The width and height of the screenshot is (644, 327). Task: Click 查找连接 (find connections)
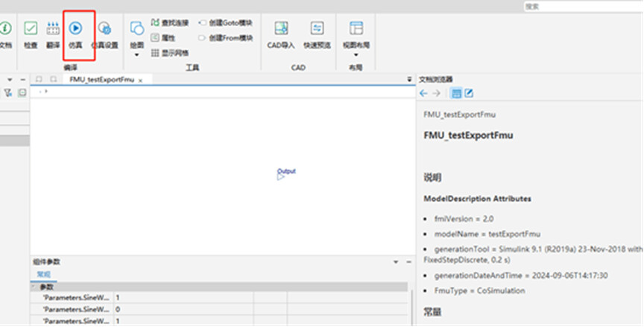[170, 22]
